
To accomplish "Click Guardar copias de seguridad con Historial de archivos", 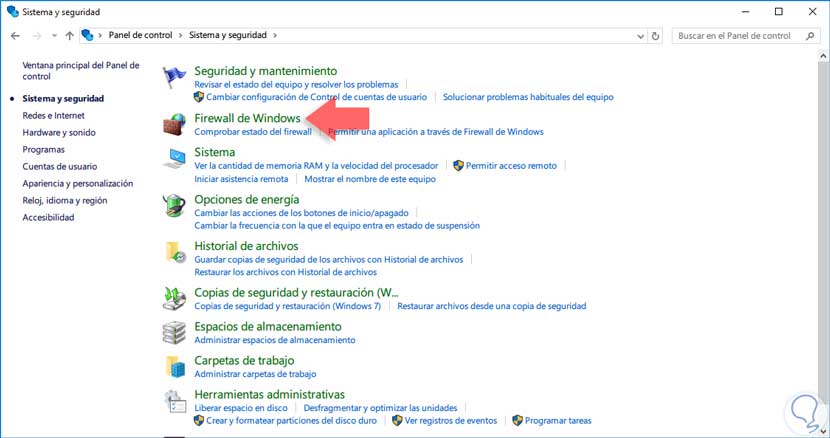I will pyautogui.click(x=329, y=260).
